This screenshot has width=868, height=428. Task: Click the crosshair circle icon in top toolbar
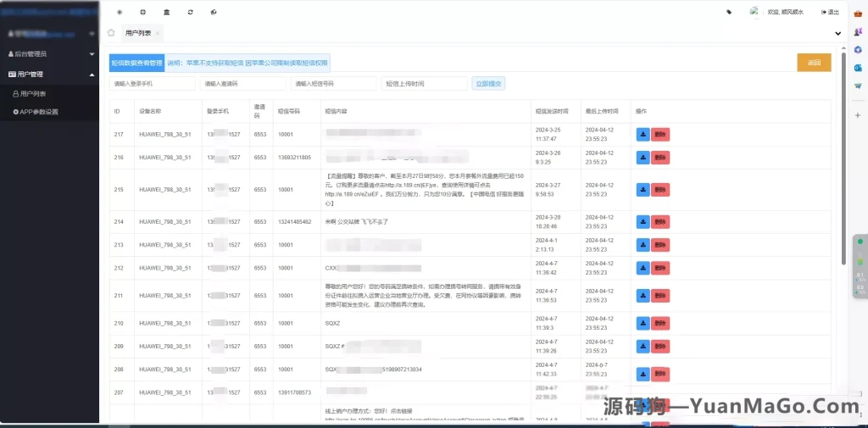coord(142,12)
